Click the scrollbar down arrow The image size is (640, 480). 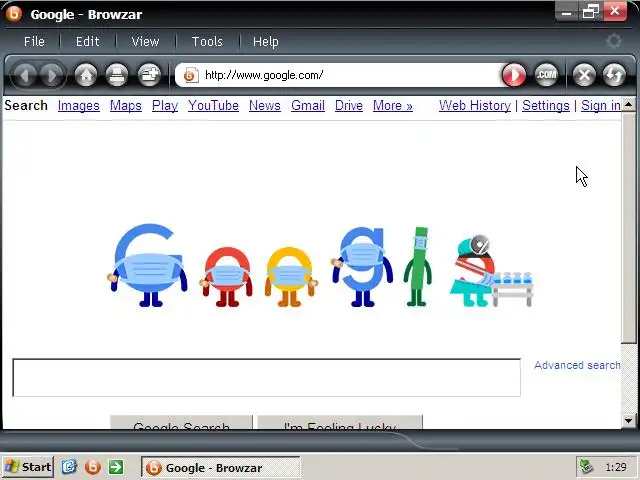coord(629,420)
